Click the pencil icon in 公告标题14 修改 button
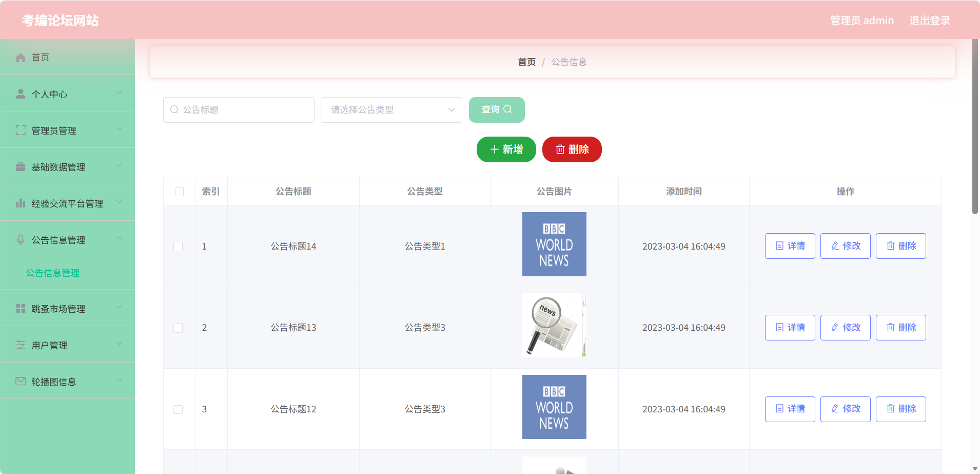The width and height of the screenshot is (980, 474). pyautogui.click(x=835, y=246)
